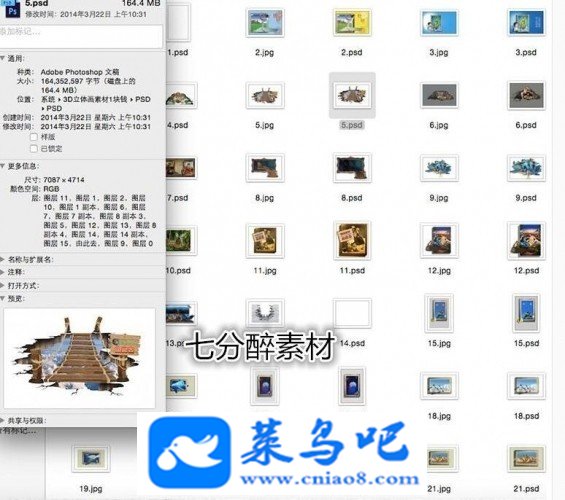Toggle the 已锁定 (locked) checkbox

pyautogui.click(x=34, y=148)
